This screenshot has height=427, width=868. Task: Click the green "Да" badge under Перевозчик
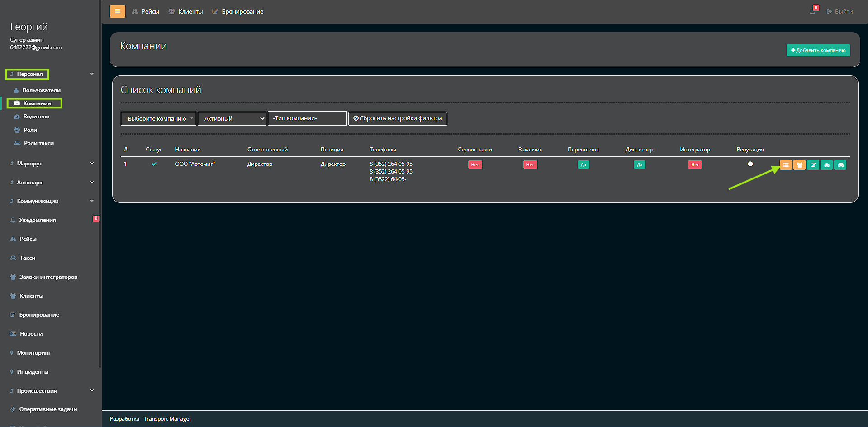pyautogui.click(x=583, y=165)
